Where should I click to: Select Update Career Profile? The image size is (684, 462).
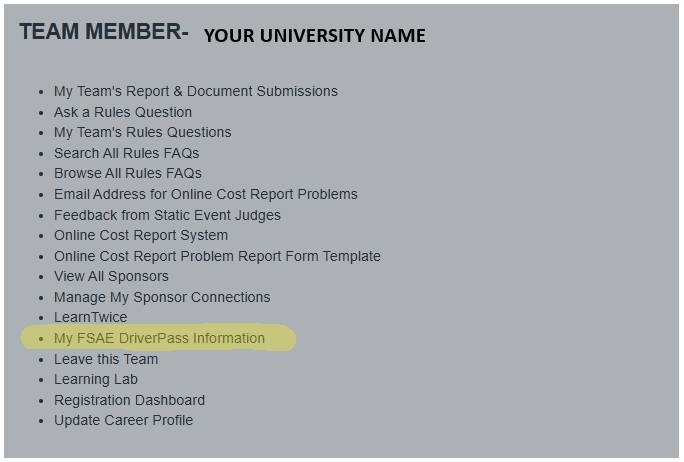coord(123,420)
